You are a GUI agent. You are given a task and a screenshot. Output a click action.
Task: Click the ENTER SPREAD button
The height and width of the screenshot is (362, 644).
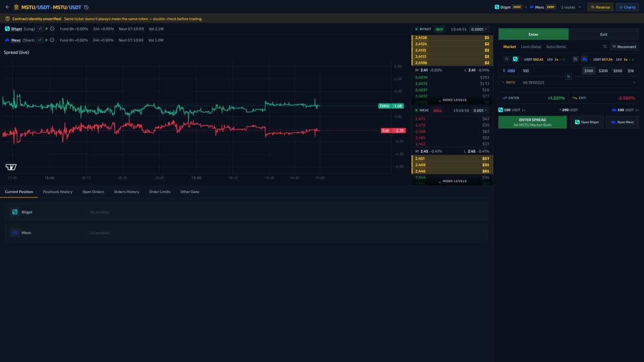coord(532,122)
